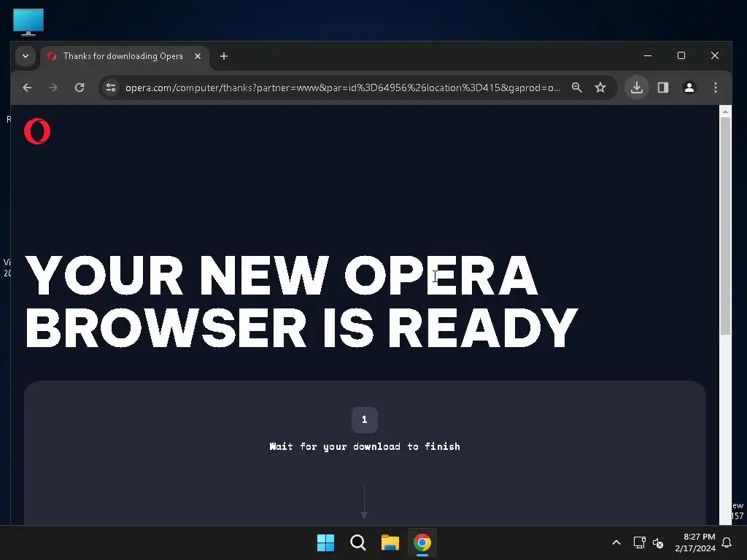
Task: Go back to the previous page
Action: coord(27,87)
